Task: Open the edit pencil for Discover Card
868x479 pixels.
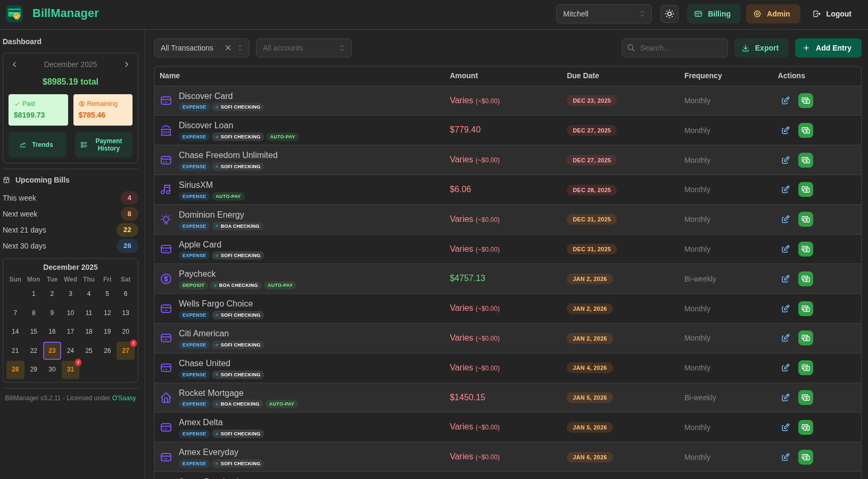Action: (786, 100)
